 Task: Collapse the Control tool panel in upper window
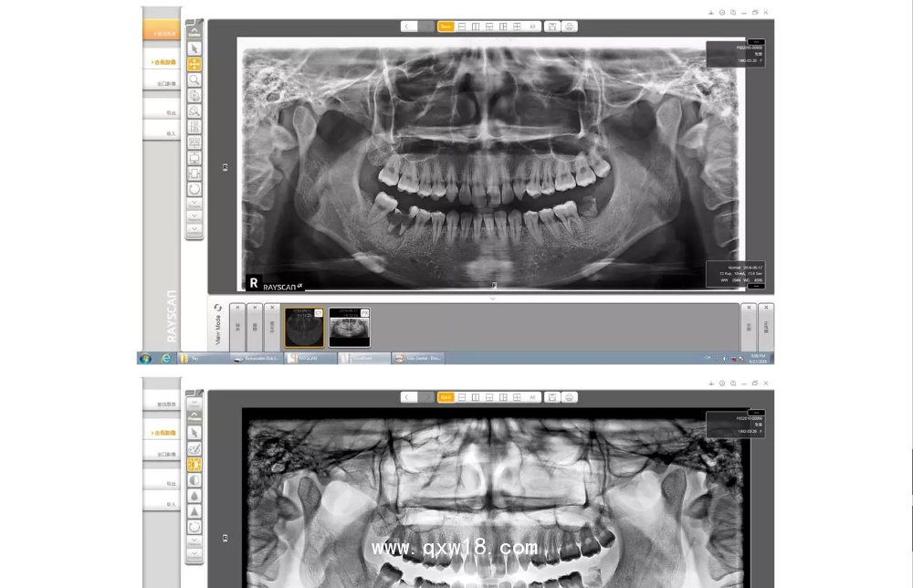[x=194, y=28]
